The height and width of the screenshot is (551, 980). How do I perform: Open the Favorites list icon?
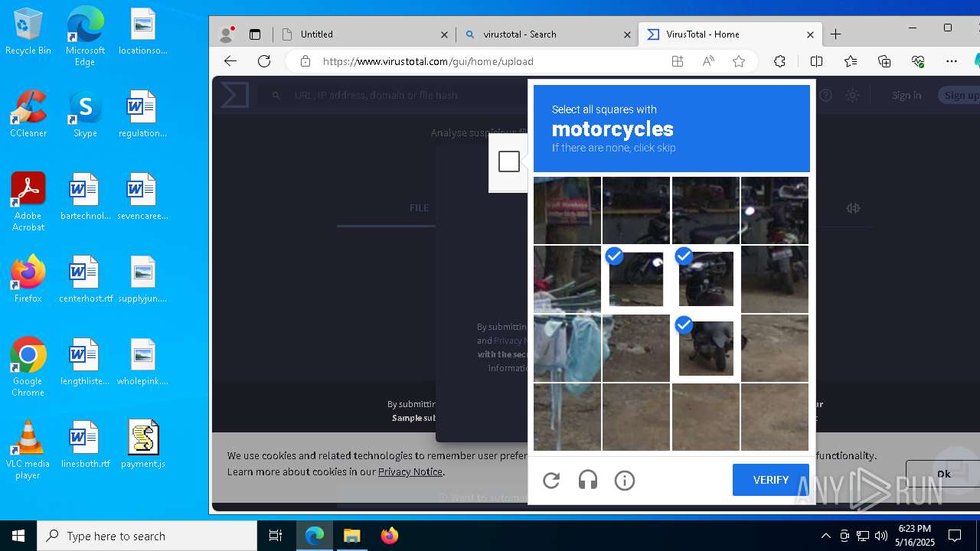(x=851, y=61)
